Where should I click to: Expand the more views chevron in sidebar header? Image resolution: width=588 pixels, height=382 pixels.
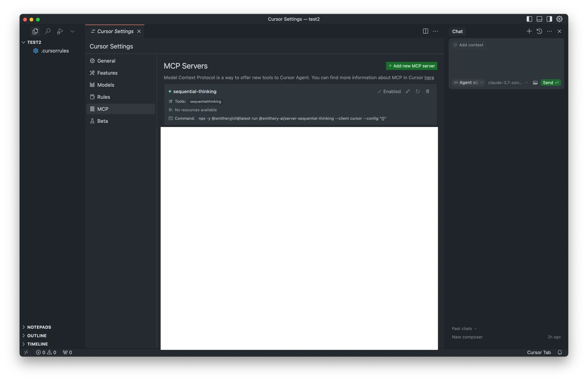(72, 31)
